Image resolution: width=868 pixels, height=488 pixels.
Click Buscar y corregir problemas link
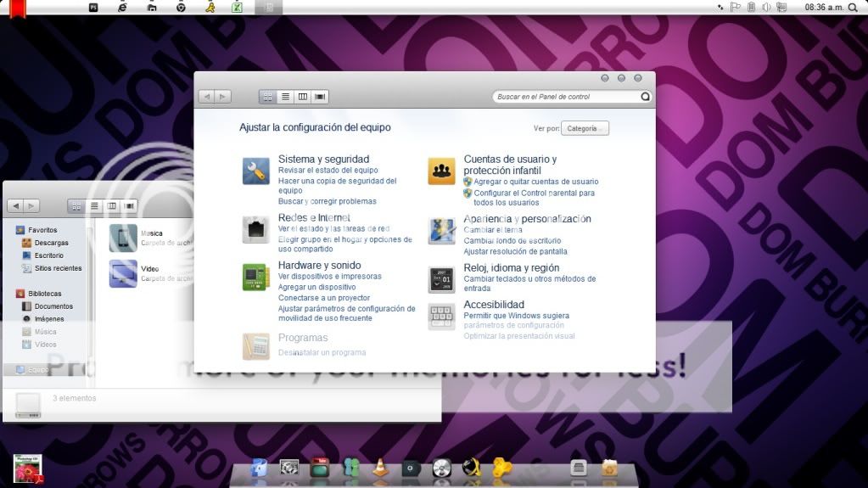pyautogui.click(x=328, y=201)
